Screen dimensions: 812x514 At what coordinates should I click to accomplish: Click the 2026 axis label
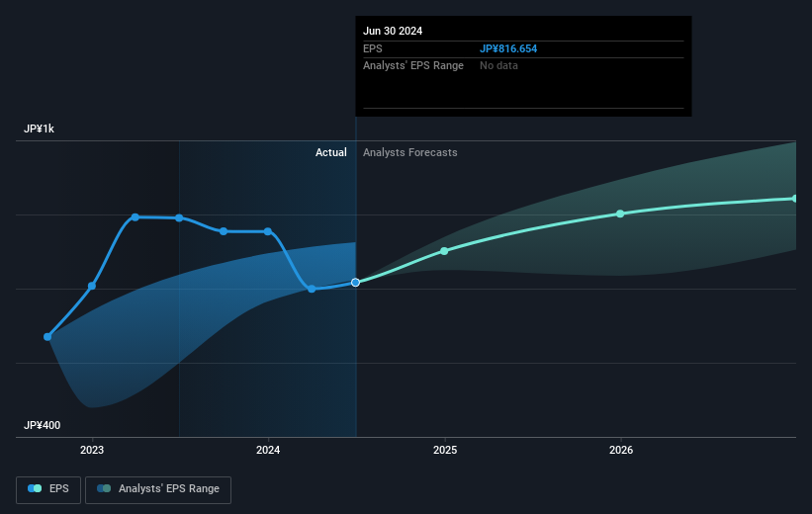coord(621,450)
